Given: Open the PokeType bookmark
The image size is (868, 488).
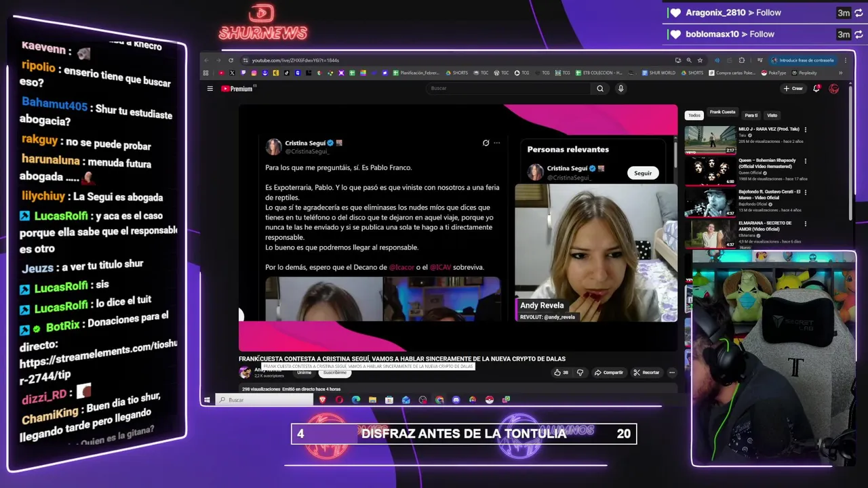Looking at the screenshot, I should coord(774,73).
